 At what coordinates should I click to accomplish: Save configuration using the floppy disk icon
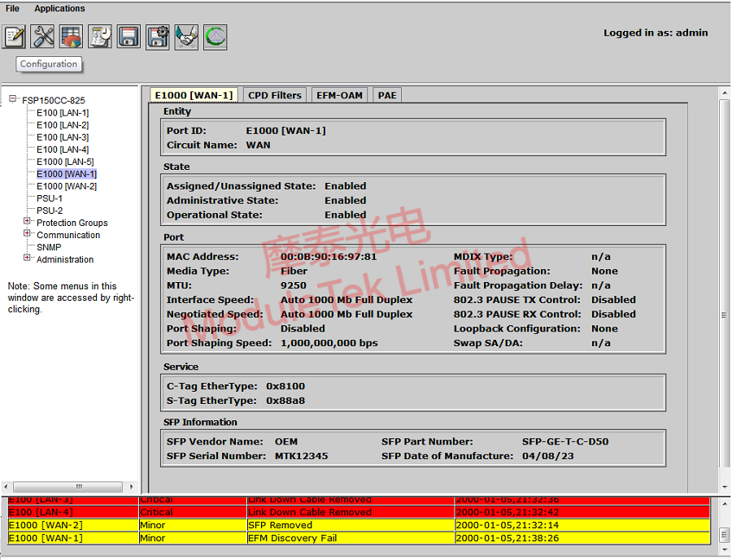point(128,36)
